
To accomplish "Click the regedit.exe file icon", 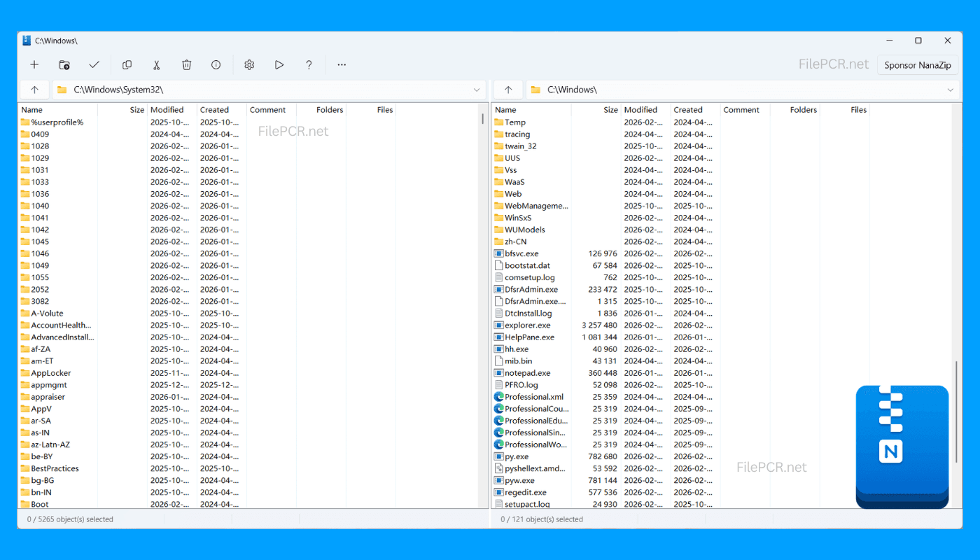I will click(x=499, y=492).
